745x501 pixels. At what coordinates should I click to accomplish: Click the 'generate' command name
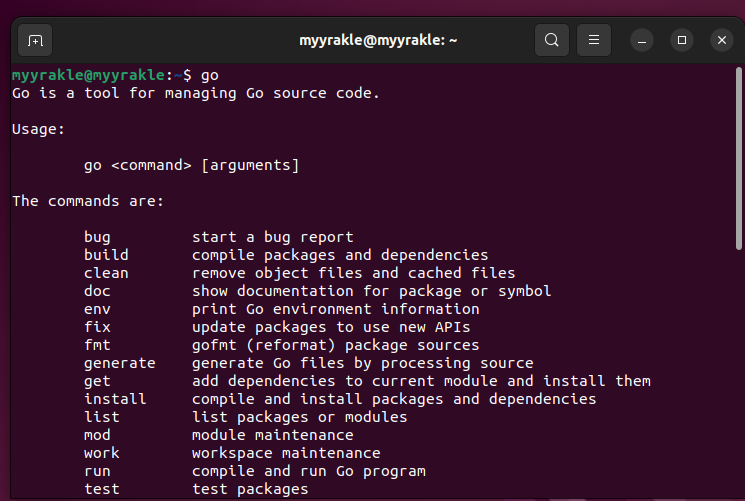pyautogui.click(x=120, y=363)
